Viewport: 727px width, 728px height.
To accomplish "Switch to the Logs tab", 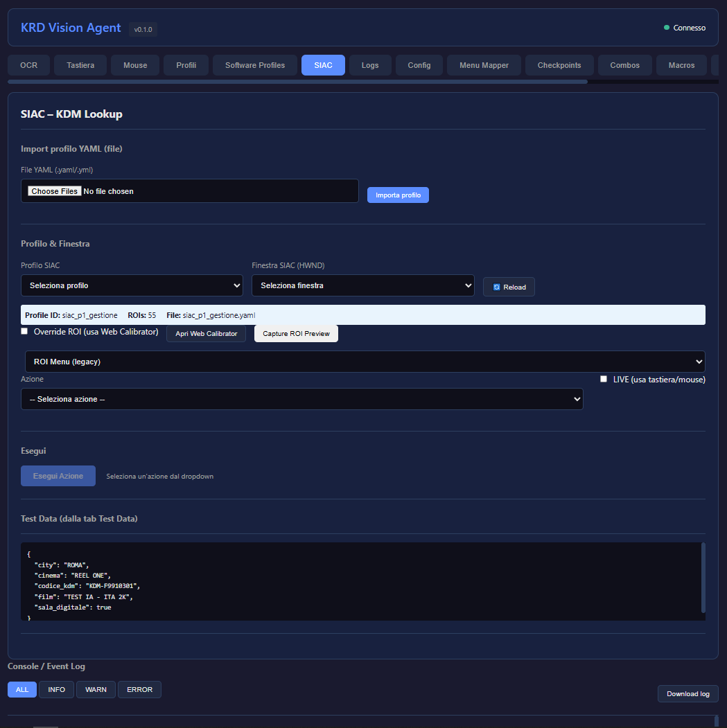I will click(x=370, y=65).
